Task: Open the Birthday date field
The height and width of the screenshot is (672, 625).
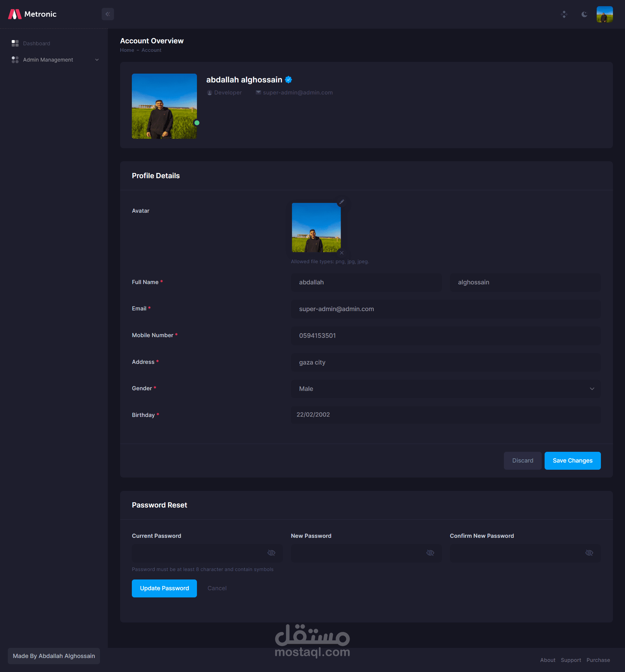Action: tap(445, 415)
